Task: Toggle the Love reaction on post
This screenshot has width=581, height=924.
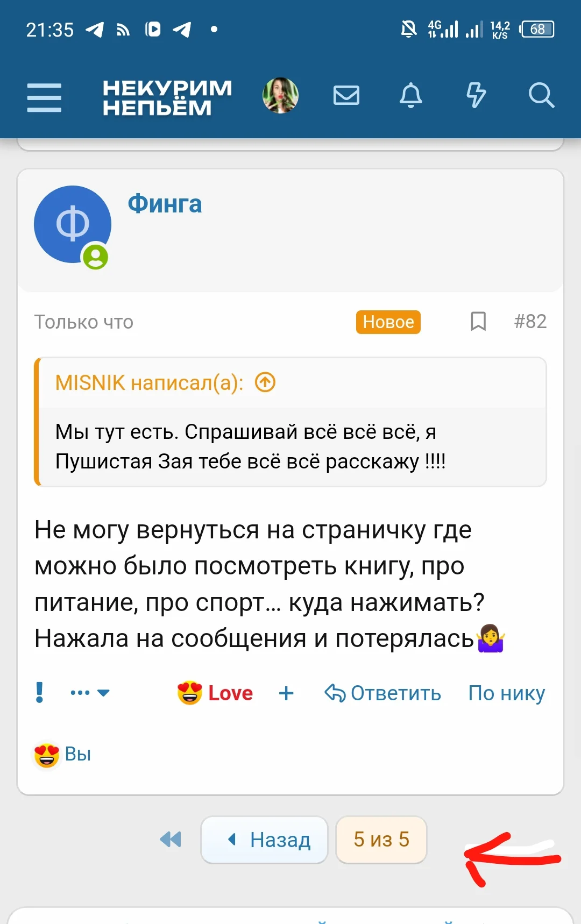Action: tap(215, 693)
